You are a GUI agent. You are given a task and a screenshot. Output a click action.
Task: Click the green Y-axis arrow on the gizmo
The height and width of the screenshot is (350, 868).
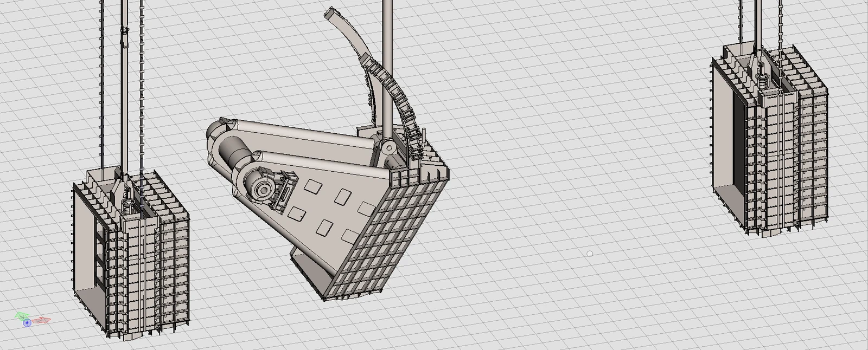[21, 316]
